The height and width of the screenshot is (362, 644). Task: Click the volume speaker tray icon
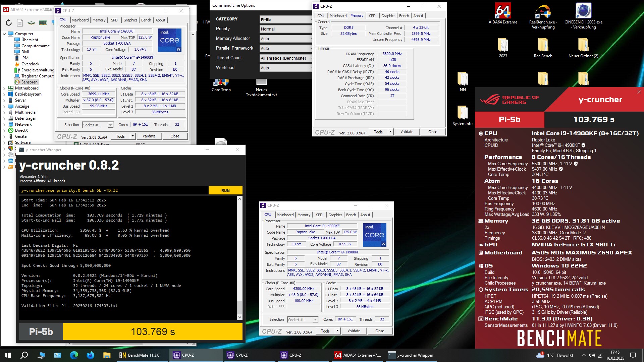(592, 355)
